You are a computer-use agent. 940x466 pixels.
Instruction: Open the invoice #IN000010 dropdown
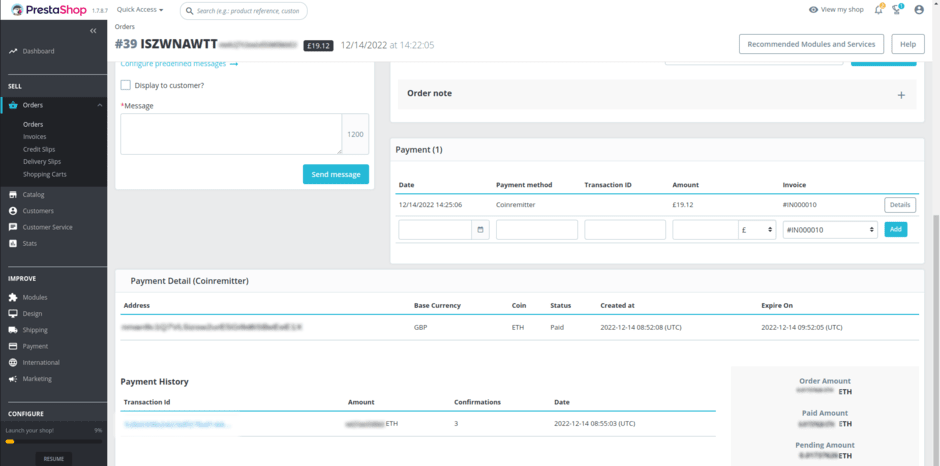click(x=830, y=230)
